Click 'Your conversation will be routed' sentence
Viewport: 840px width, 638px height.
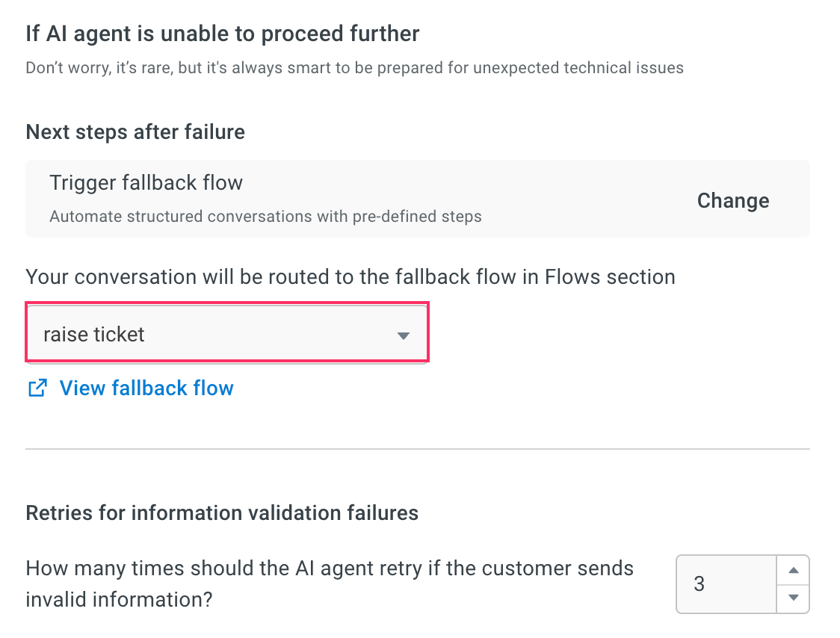pyautogui.click(x=350, y=277)
